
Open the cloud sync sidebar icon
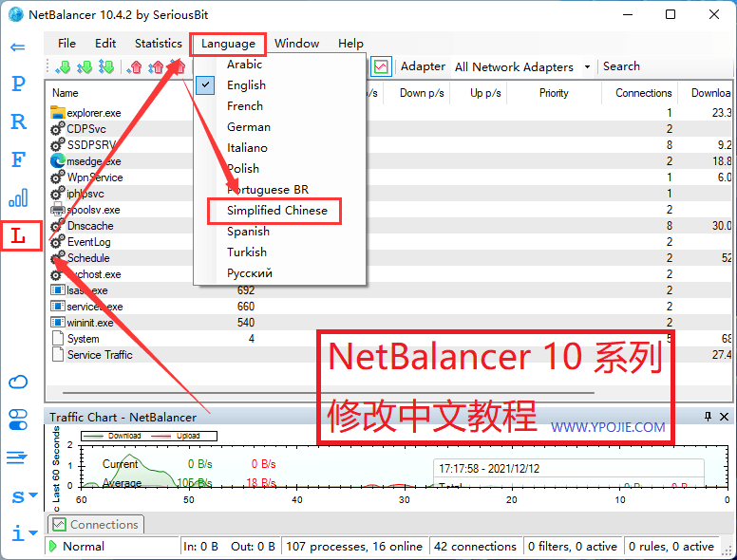pos(18,382)
